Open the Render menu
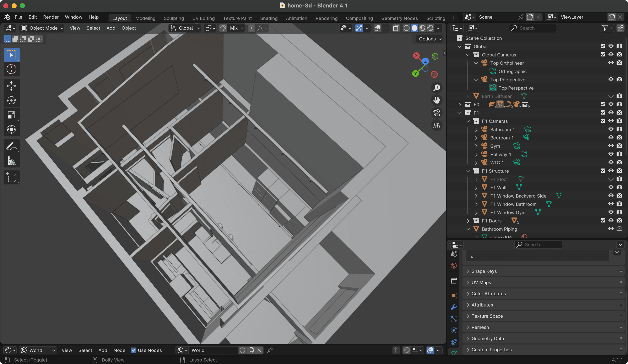 click(51, 17)
